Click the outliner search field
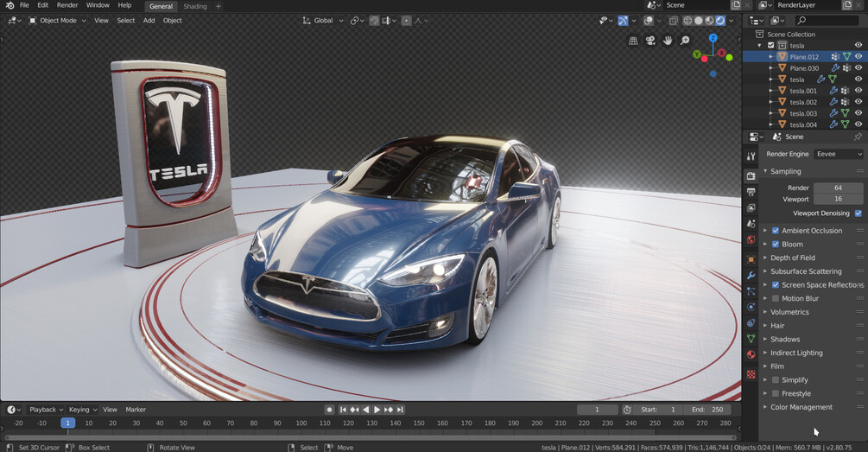 click(x=827, y=21)
